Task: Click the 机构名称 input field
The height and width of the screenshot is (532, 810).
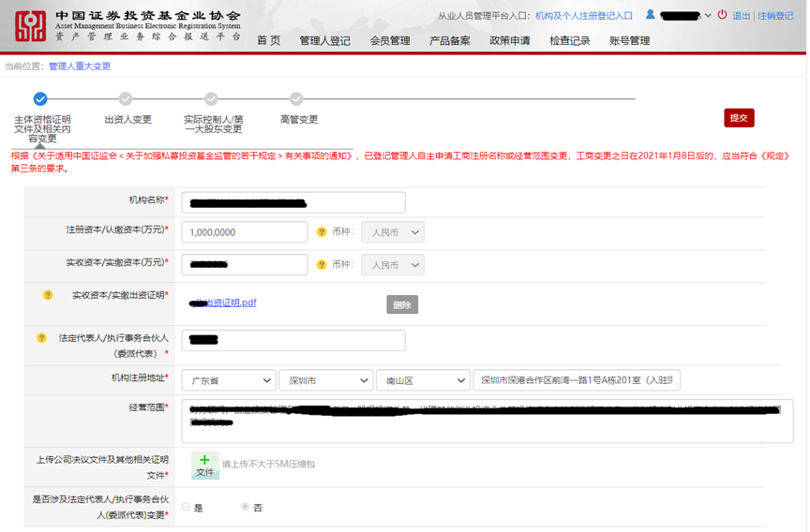Action: click(x=293, y=202)
